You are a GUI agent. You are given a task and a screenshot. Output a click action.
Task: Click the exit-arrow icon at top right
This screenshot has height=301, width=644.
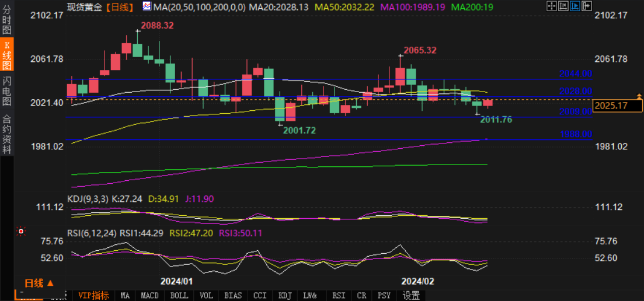pyautogui.click(x=586, y=6)
